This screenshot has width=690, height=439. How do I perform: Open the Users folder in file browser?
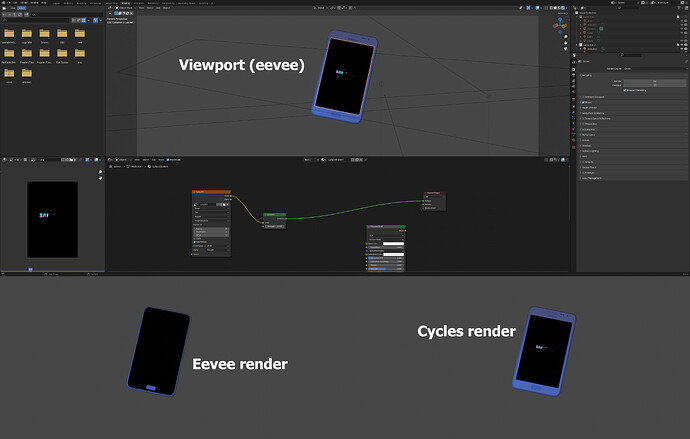9,75
